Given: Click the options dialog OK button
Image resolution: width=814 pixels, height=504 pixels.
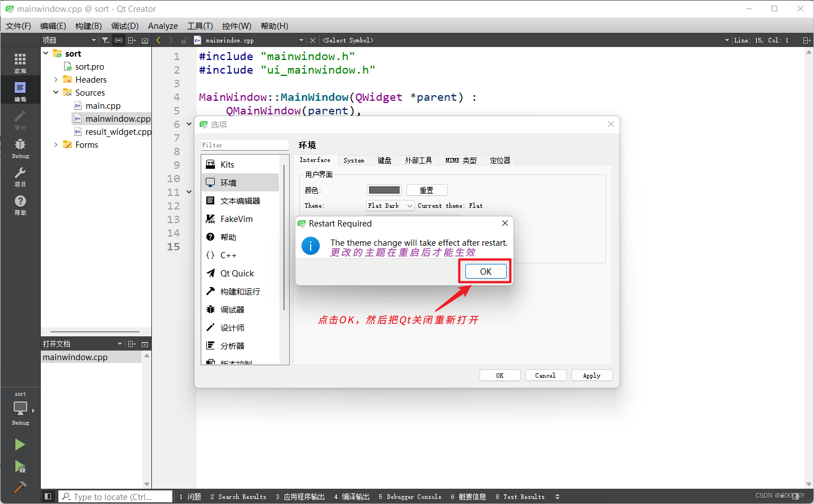Looking at the screenshot, I should pos(500,375).
